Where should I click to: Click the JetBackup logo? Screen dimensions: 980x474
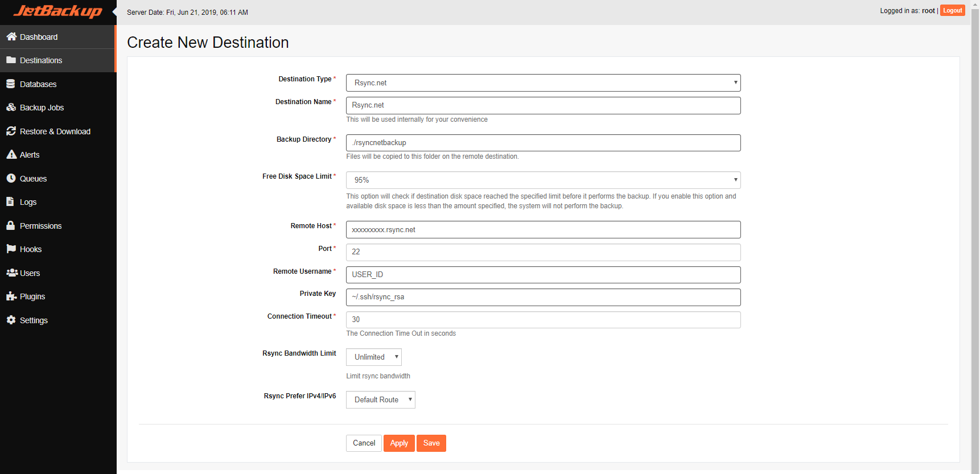pyautogui.click(x=58, y=11)
